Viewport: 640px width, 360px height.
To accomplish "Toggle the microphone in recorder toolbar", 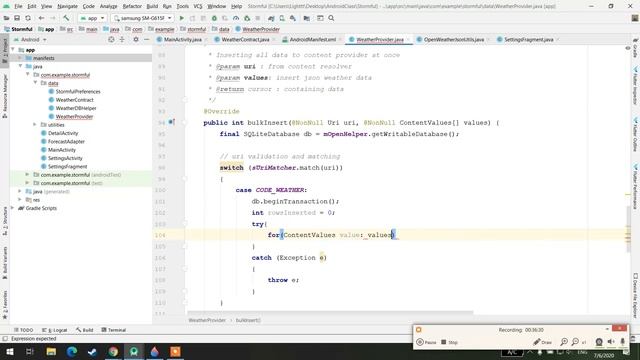I will (622, 342).
